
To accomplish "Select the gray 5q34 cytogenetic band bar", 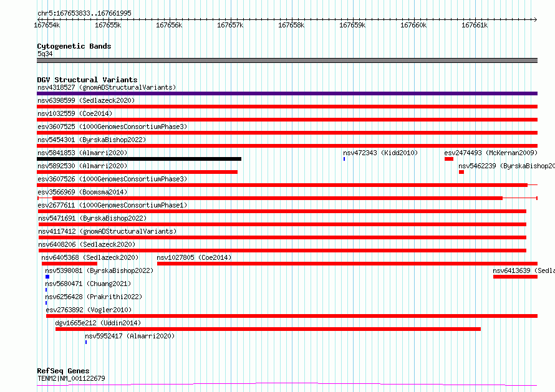I will [x=287, y=60].
